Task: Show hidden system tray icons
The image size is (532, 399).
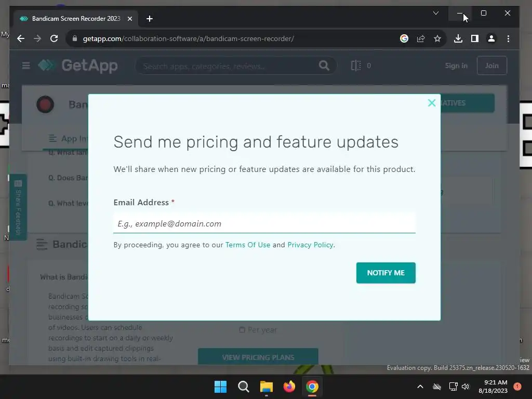Action: [420, 387]
